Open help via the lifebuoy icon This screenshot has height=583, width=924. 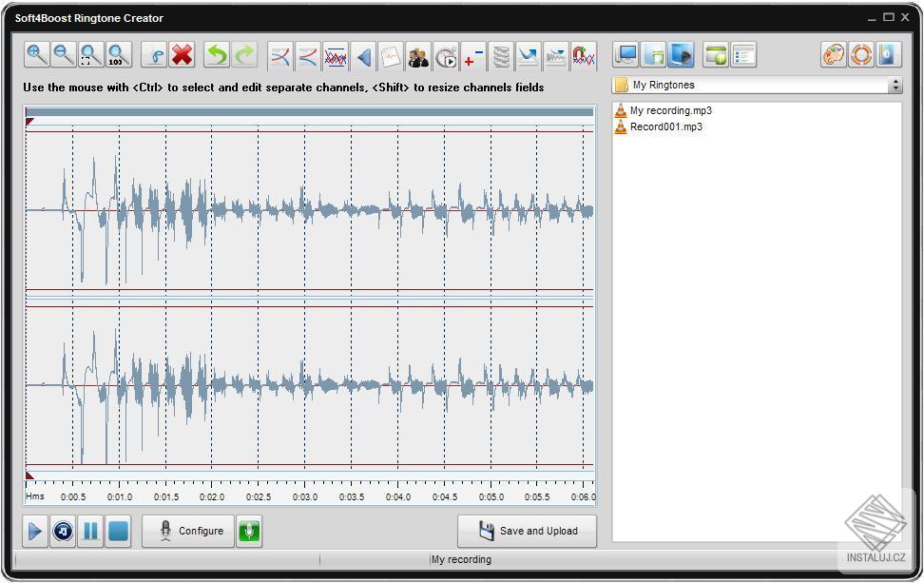click(861, 55)
